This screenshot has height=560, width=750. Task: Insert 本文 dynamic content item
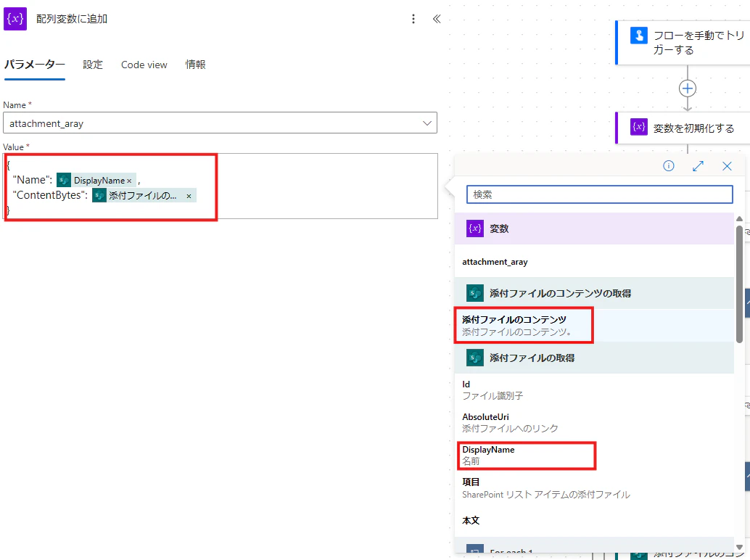pos(594,520)
